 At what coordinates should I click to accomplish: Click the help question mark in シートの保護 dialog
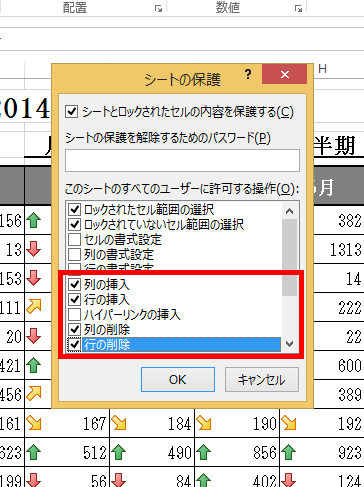(248, 74)
